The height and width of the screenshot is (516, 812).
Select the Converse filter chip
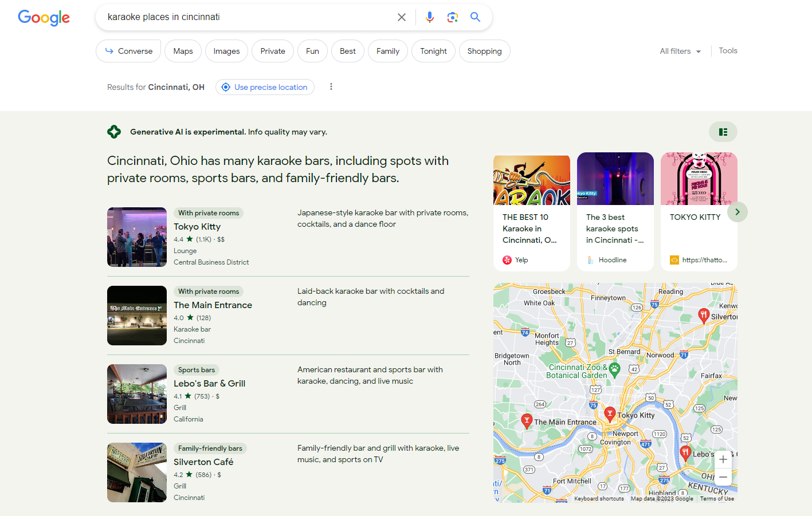pyautogui.click(x=128, y=51)
